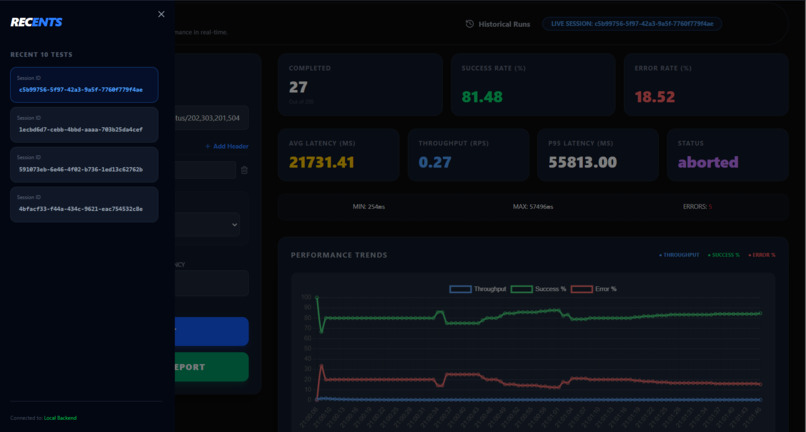
Task: Toggle Success % series in chart legend
Action: pos(538,289)
